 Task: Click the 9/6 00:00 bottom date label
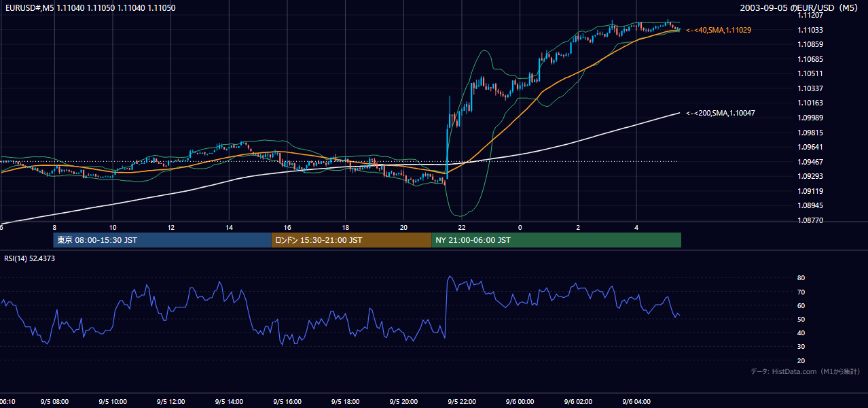(520, 402)
